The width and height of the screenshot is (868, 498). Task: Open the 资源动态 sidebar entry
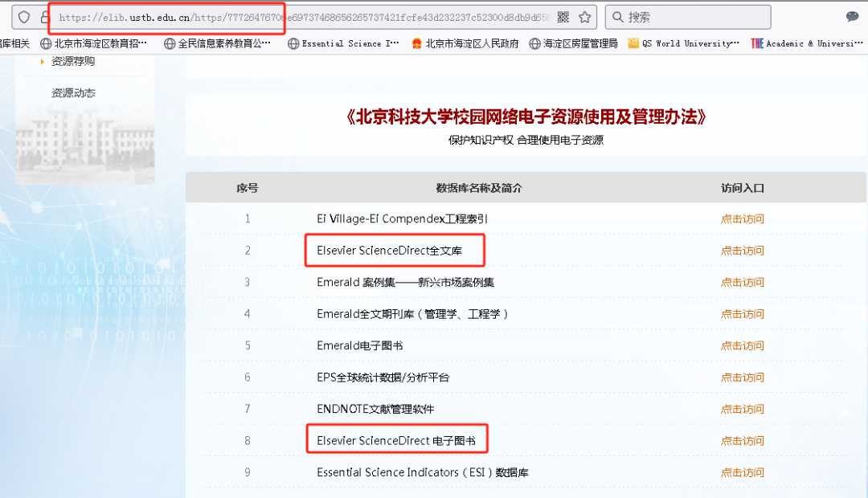[x=73, y=93]
